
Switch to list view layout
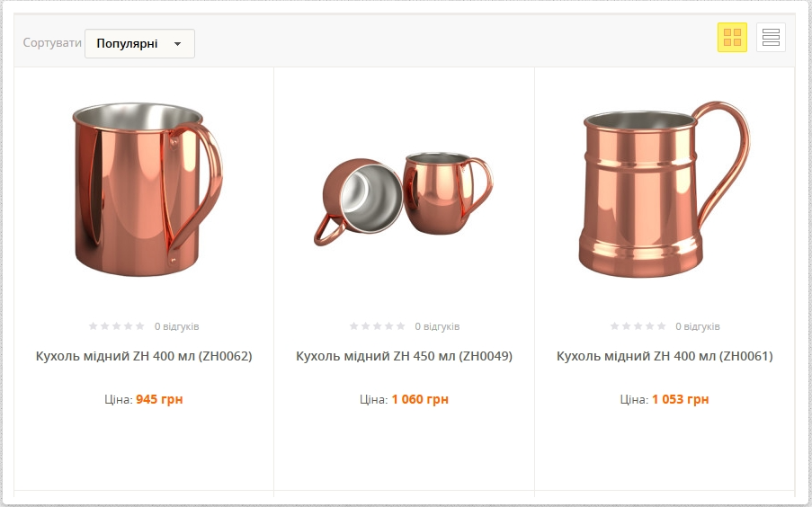(x=771, y=37)
